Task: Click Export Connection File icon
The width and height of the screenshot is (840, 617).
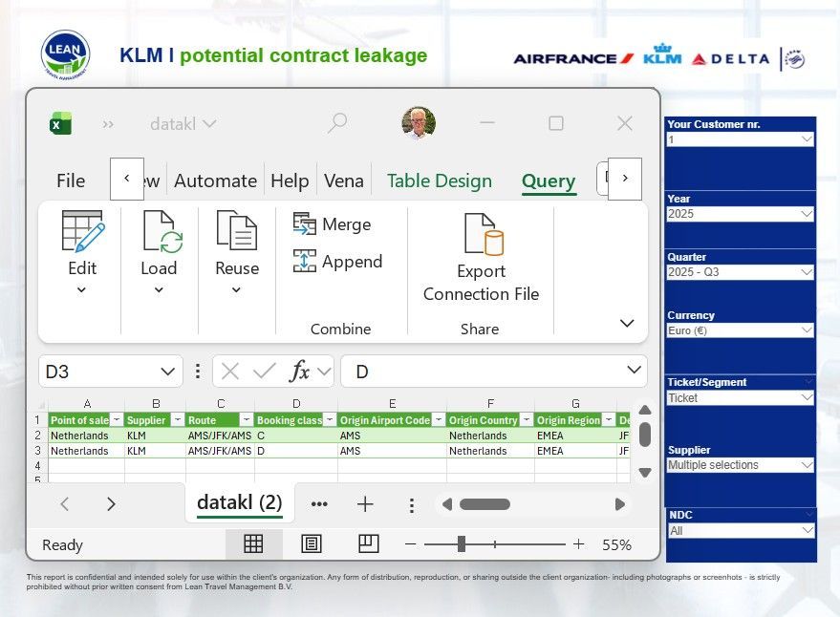Action: [484, 234]
